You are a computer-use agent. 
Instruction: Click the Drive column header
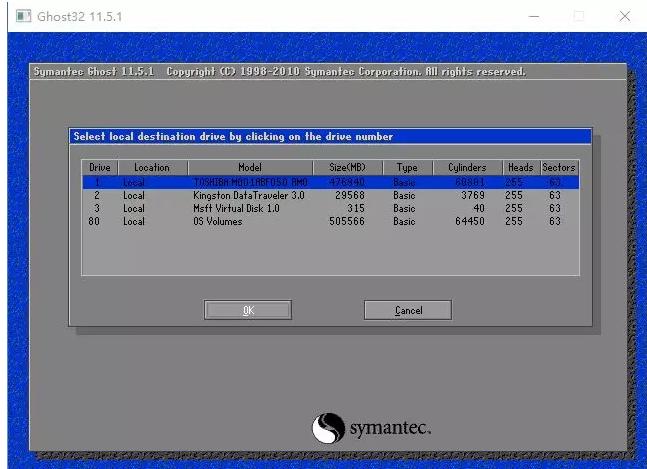(x=100, y=168)
